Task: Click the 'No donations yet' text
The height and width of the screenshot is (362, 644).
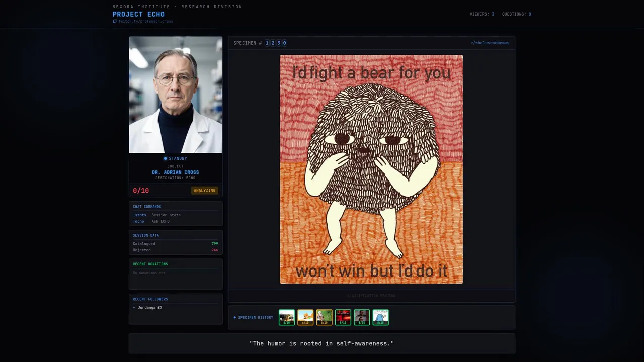Action: 149,273
